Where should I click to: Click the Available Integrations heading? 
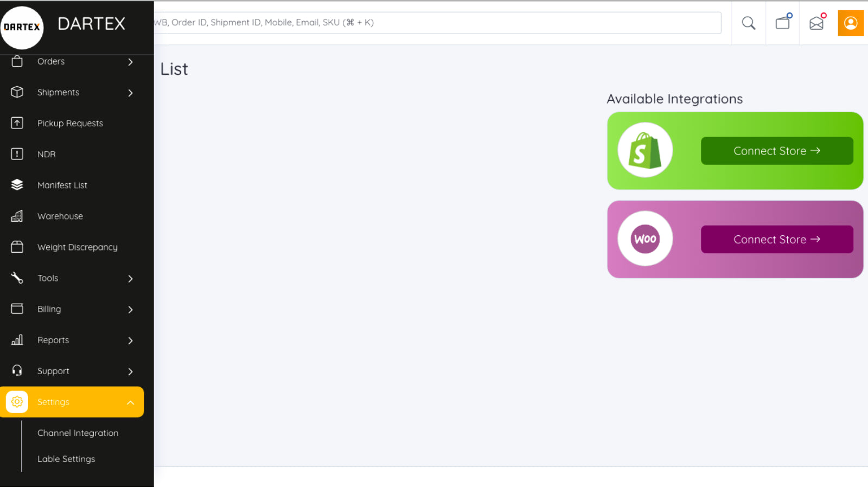[675, 99]
